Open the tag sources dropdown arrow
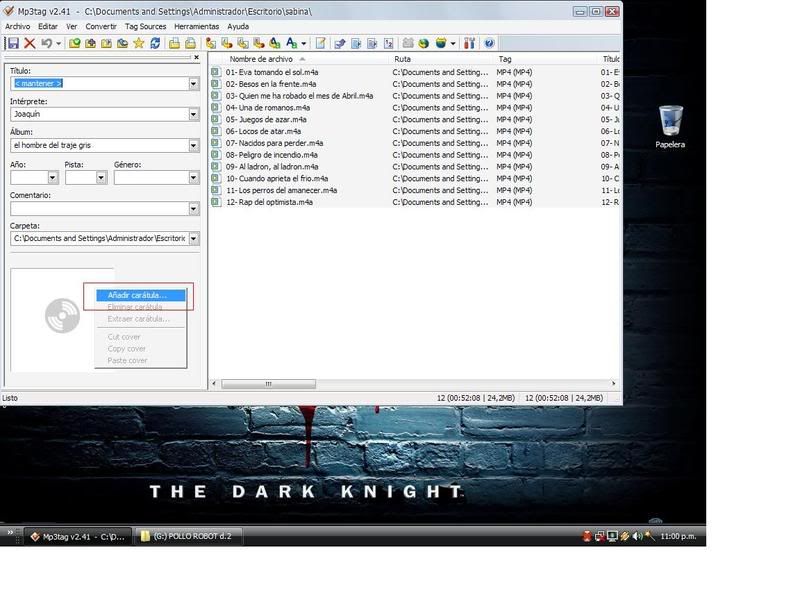 click(x=453, y=43)
